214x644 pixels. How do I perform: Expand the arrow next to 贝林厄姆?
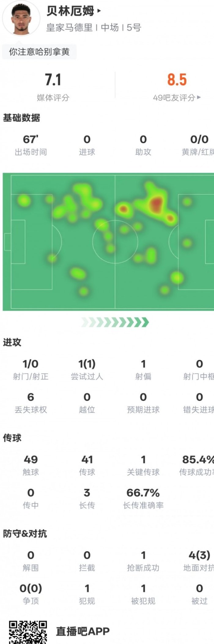(99, 11)
